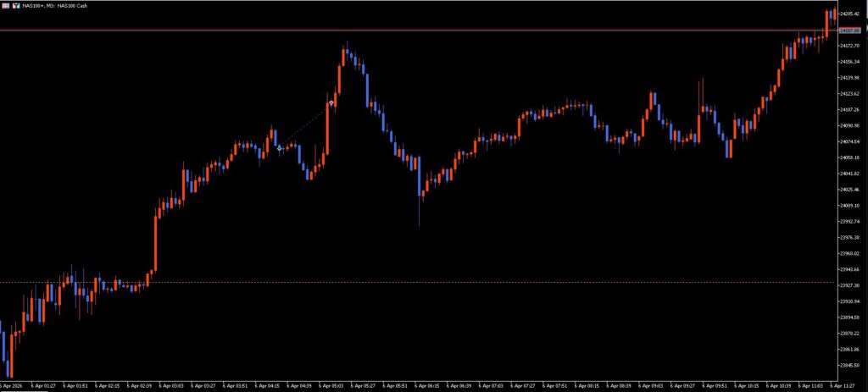Open the one-click trading panel icon

click(5, 6)
